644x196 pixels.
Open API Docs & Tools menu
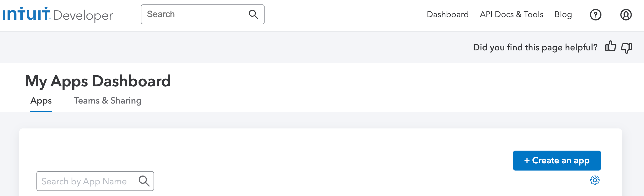511,14
